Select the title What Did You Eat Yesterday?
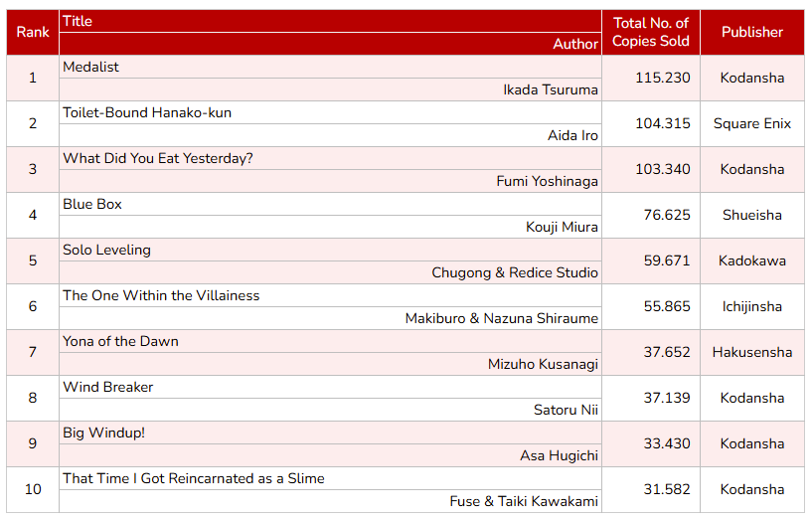Screen dimensions: 812x520 pyautogui.click(x=158, y=158)
